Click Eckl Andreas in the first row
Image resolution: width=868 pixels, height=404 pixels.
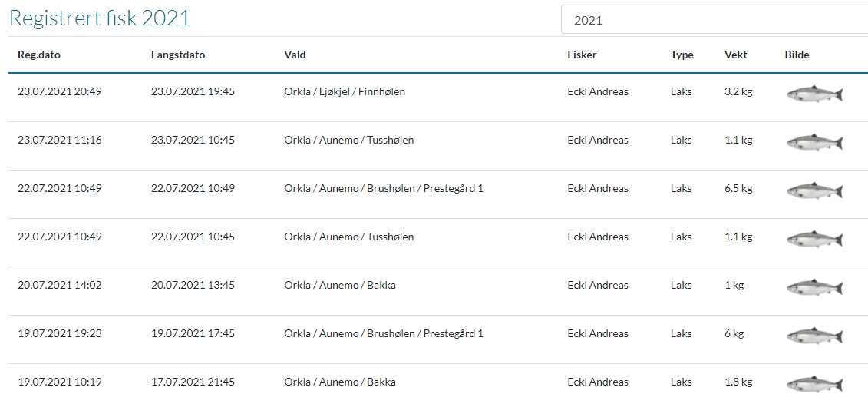[x=598, y=92]
